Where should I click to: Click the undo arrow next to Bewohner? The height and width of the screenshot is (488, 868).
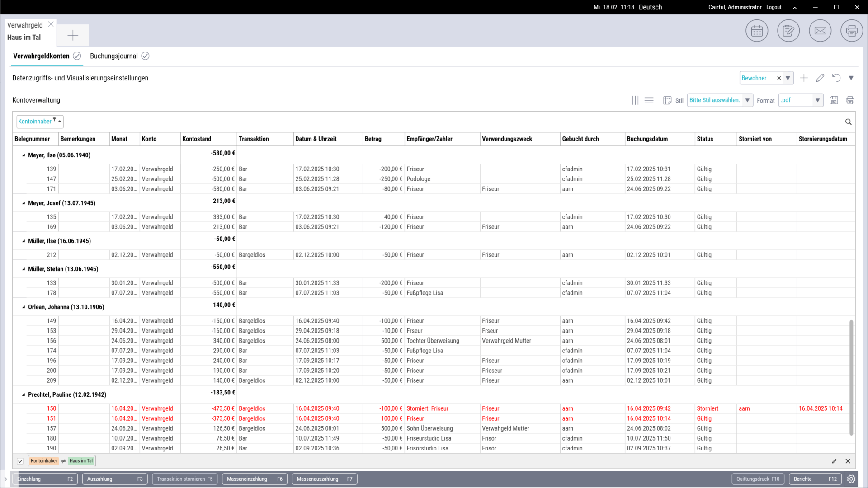coord(836,78)
